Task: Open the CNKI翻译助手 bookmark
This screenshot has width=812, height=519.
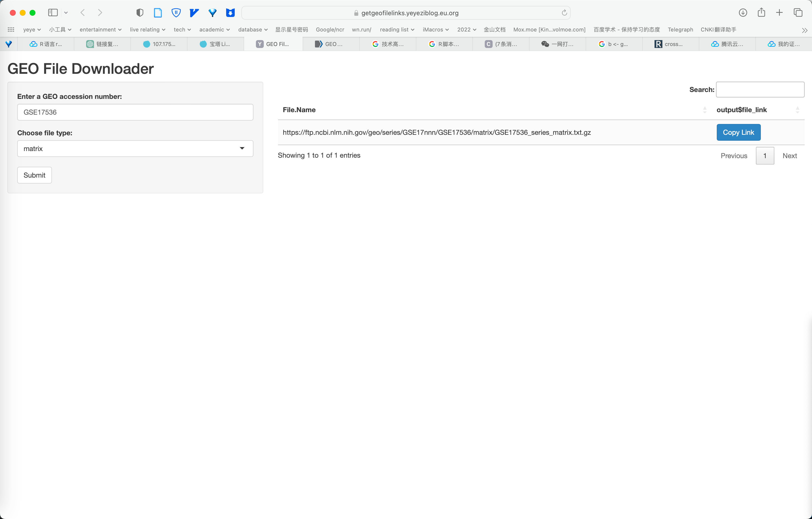Action: 718,30
